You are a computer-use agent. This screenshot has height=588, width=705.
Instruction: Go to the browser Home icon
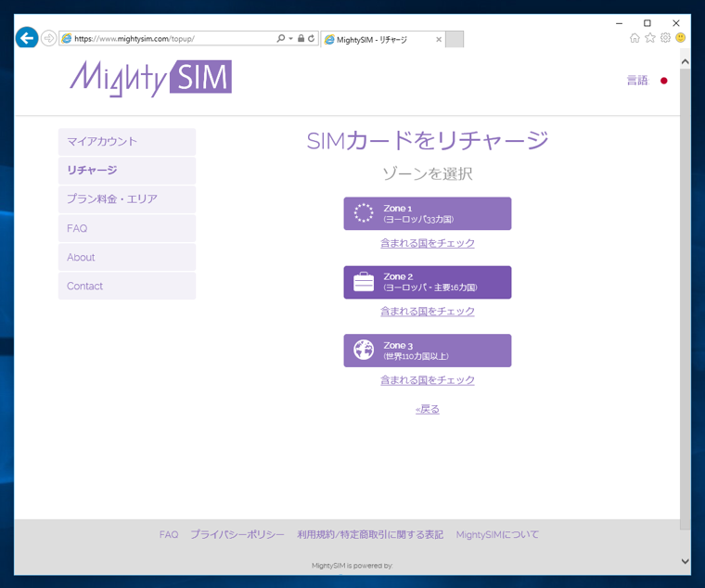[634, 38]
